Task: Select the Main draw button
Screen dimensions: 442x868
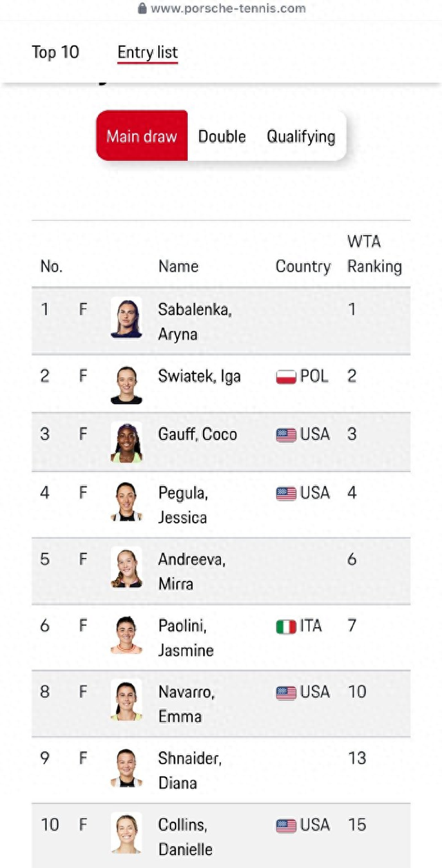Action: click(142, 136)
